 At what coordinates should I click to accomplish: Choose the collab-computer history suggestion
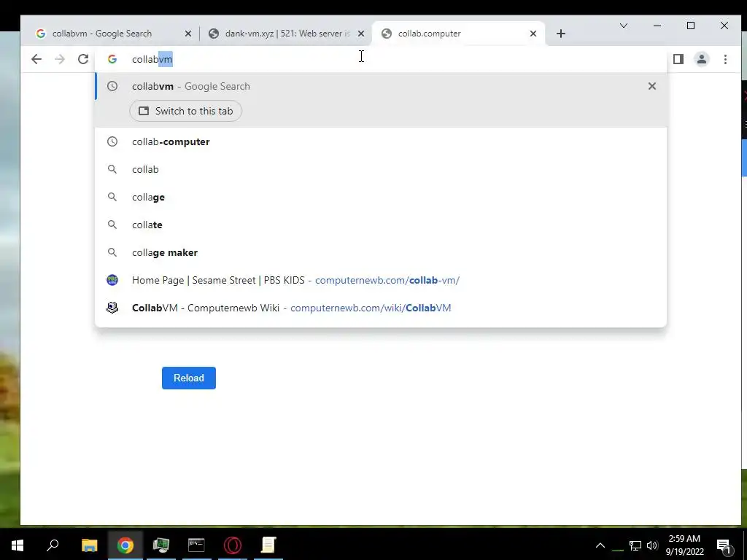coord(381,142)
